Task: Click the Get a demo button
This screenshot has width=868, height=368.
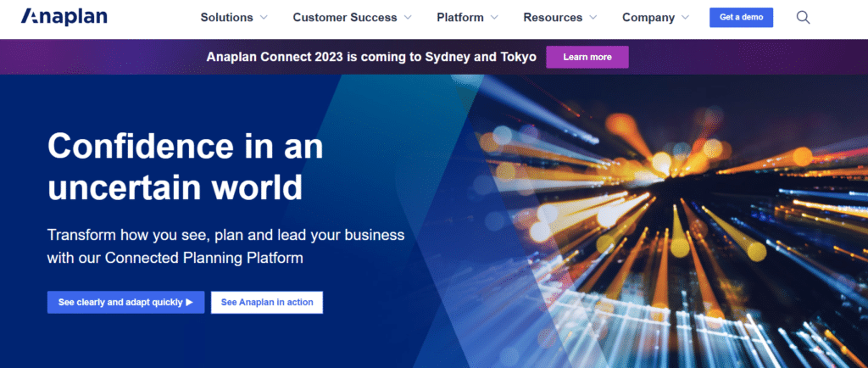Action: pyautogui.click(x=741, y=18)
